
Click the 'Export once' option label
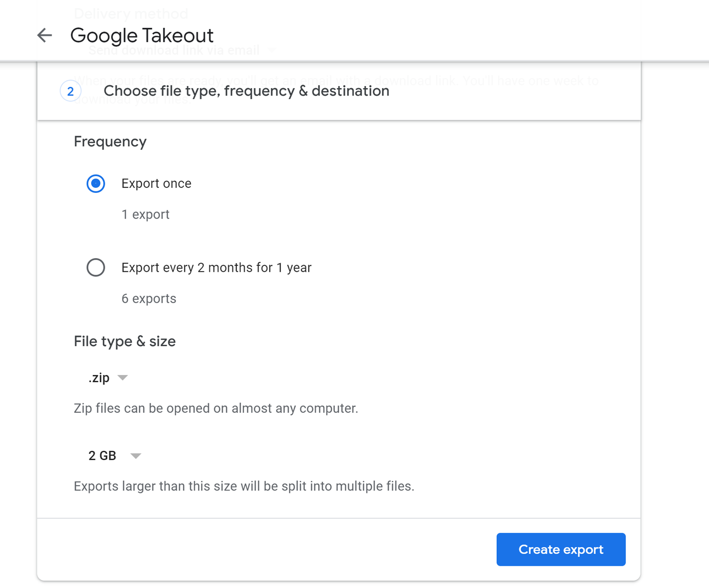point(156,184)
